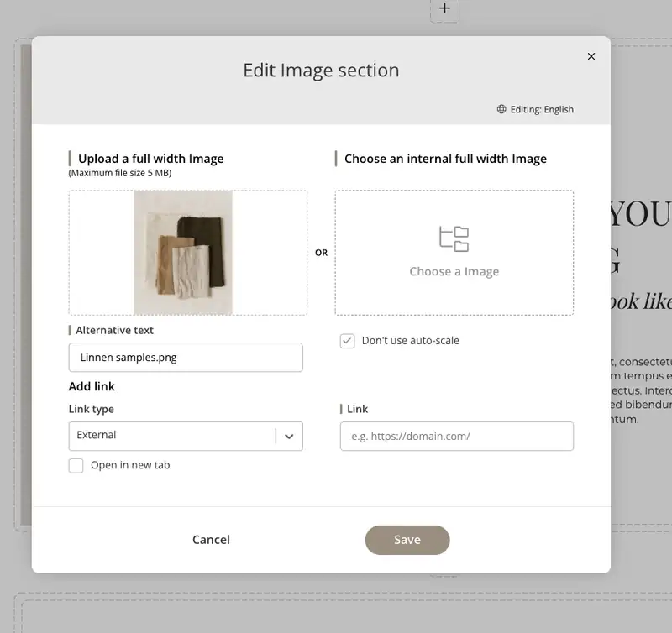This screenshot has height=633, width=672.
Task: Click the Upload a full width Image heading
Action: 151,159
